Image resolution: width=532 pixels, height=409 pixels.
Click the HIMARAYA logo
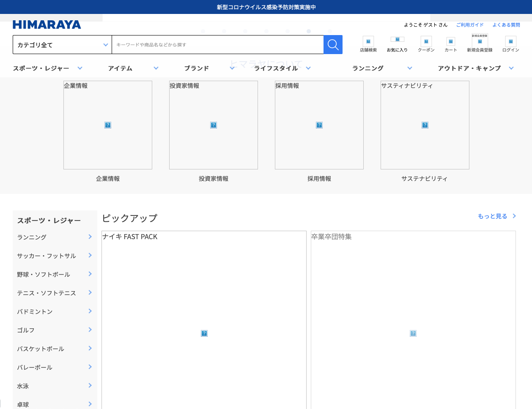coord(47,25)
